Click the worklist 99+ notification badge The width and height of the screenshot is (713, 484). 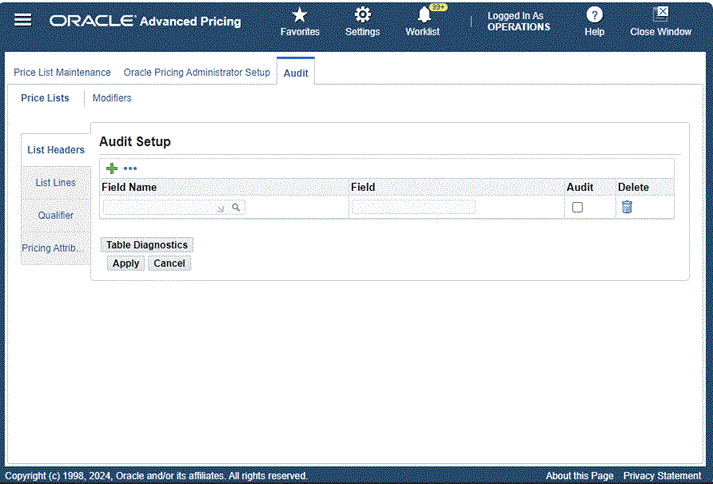(x=438, y=7)
